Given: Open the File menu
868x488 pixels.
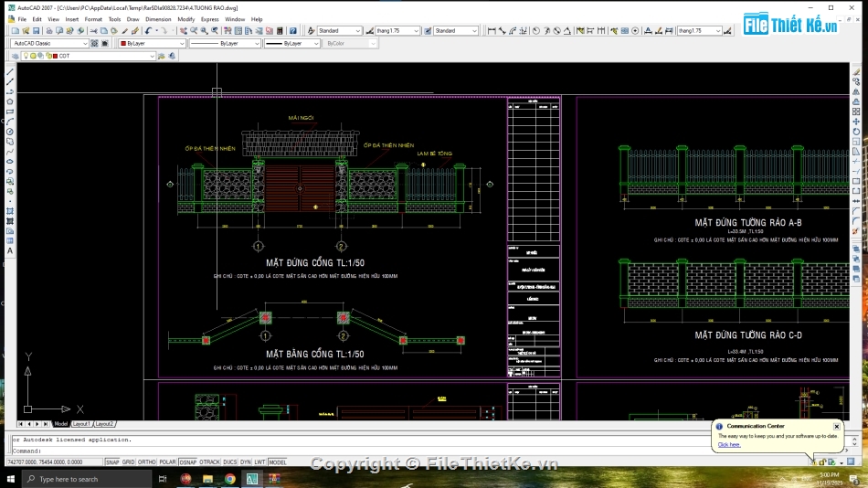Looking at the screenshot, I should tap(22, 19).
